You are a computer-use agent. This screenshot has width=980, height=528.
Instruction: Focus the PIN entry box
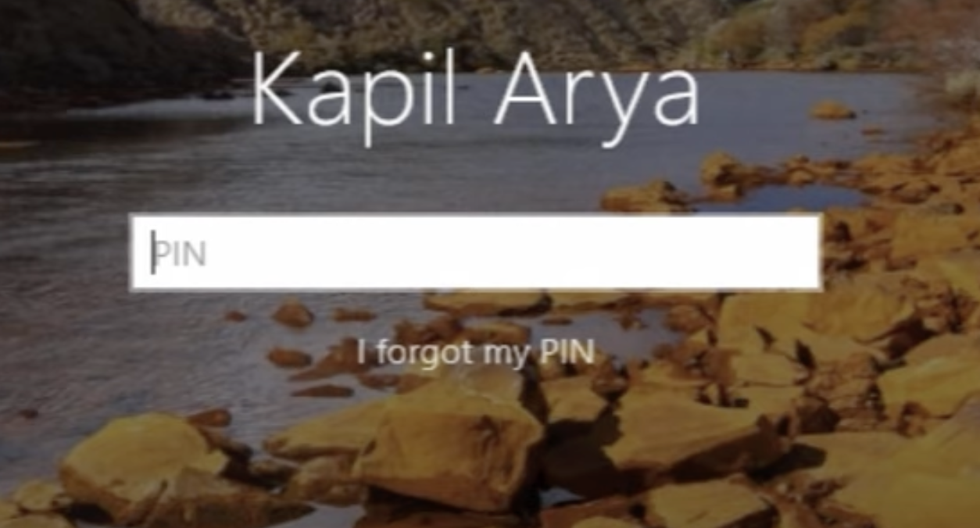(x=475, y=252)
